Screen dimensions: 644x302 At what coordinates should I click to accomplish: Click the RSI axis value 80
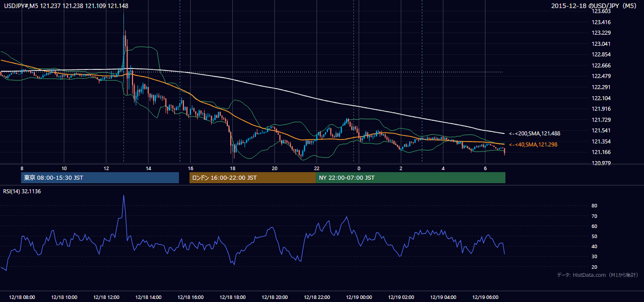pyautogui.click(x=595, y=206)
